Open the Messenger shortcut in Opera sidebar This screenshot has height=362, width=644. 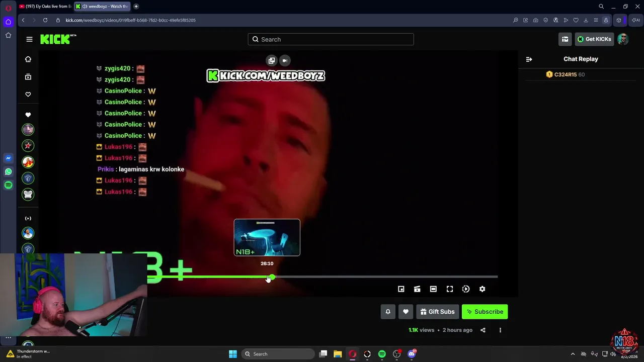click(8, 158)
